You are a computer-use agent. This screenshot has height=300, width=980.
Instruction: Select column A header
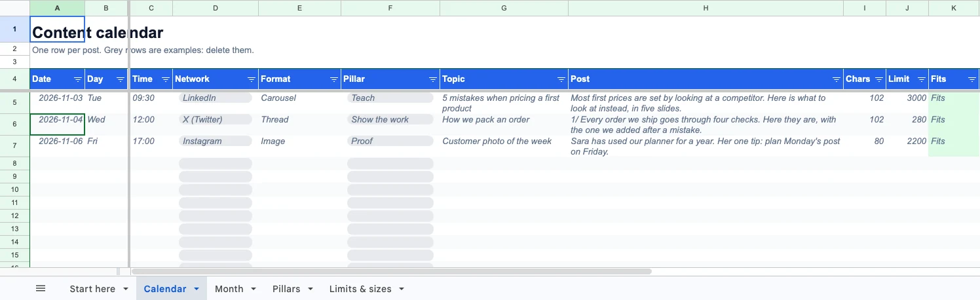click(58, 8)
